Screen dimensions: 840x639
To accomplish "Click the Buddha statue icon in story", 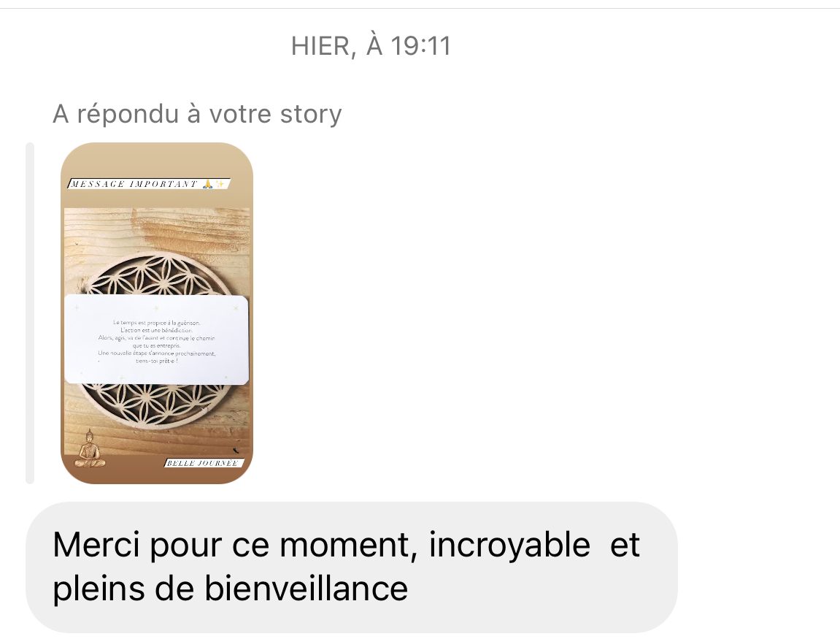I will click(90, 448).
